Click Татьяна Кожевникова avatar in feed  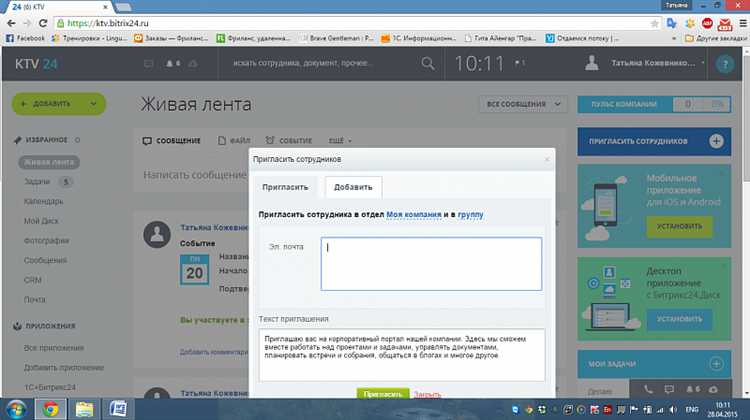(157, 234)
